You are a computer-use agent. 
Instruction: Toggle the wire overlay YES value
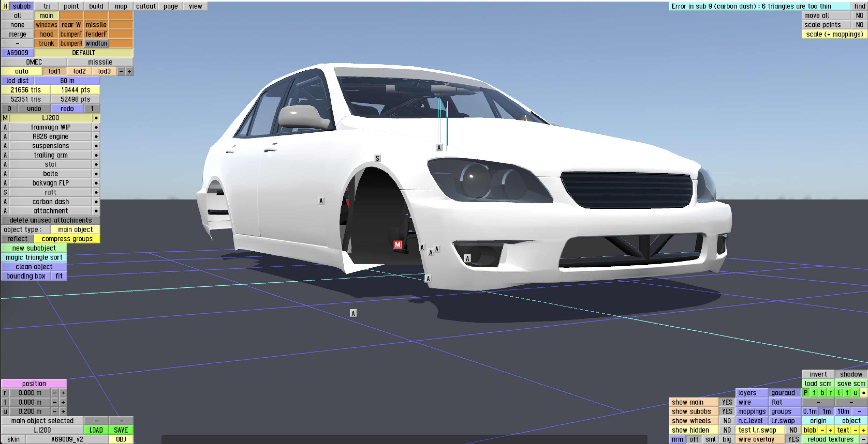pyautogui.click(x=793, y=439)
